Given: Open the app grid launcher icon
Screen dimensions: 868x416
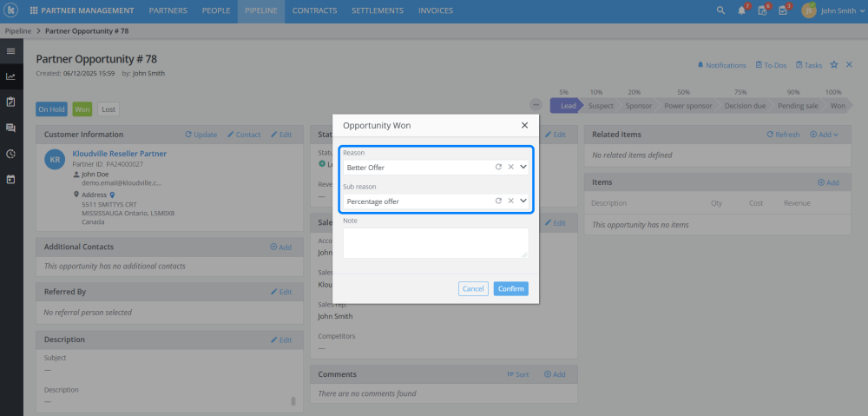Looking at the screenshot, I should coord(34,10).
